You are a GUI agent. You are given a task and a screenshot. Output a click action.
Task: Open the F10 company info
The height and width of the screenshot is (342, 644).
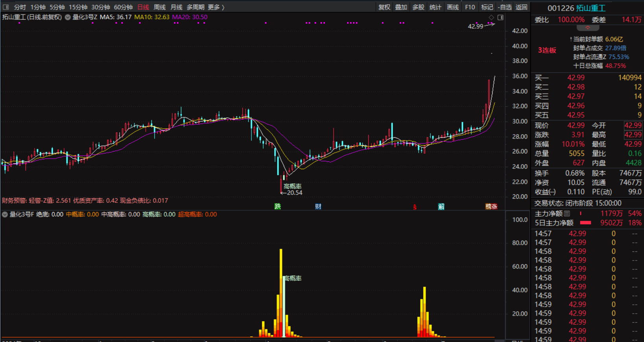pyautogui.click(x=470, y=7)
